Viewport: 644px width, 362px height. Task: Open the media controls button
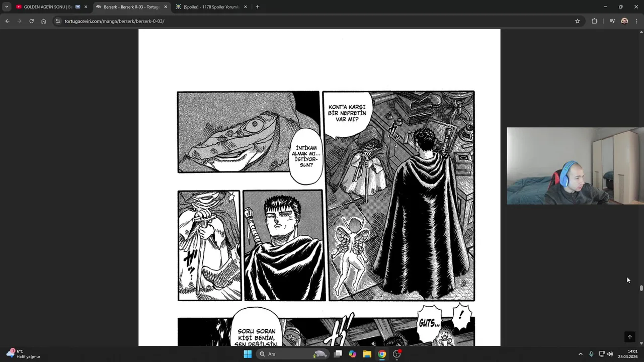[x=612, y=21]
